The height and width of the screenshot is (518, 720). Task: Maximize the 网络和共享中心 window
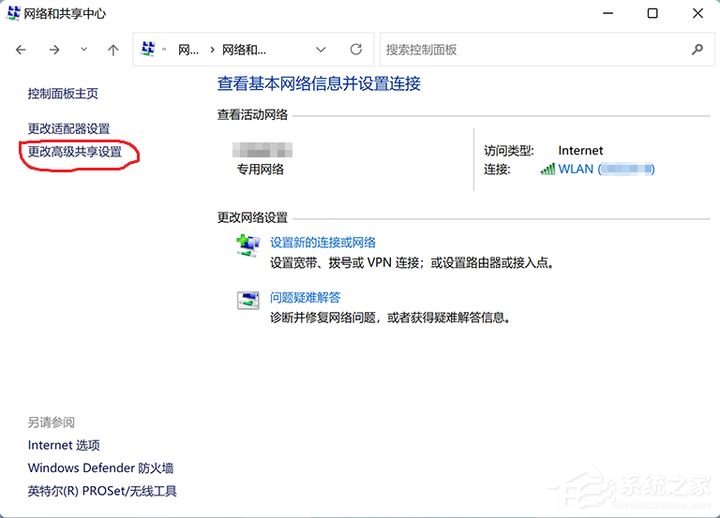[652, 13]
